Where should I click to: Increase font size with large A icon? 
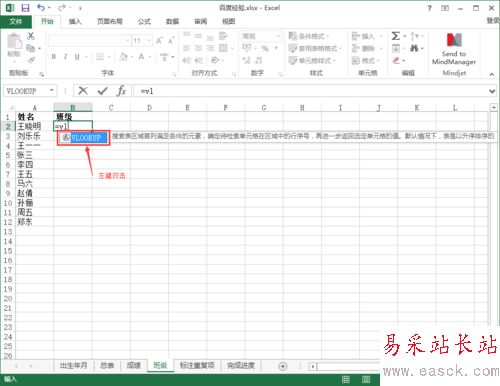point(159,41)
